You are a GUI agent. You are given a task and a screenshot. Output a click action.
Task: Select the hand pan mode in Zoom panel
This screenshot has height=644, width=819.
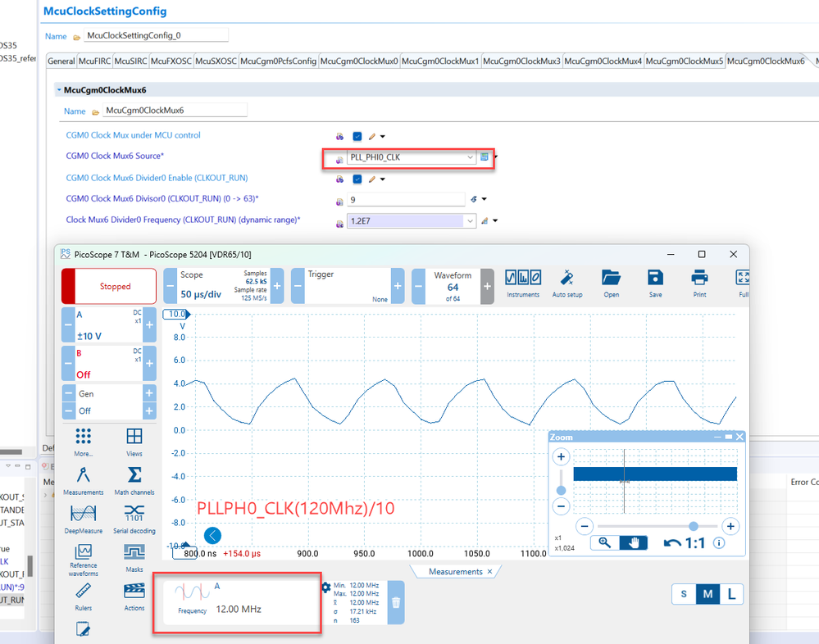click(x=634, y=542)
